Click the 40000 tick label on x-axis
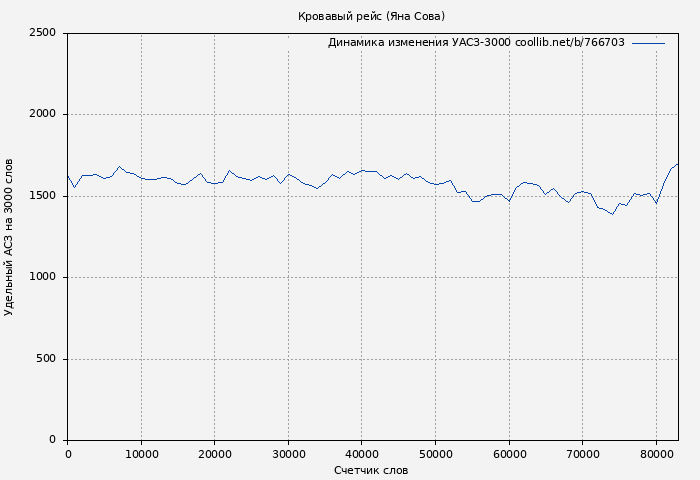 pyautogui.click(x=362, y=455)
